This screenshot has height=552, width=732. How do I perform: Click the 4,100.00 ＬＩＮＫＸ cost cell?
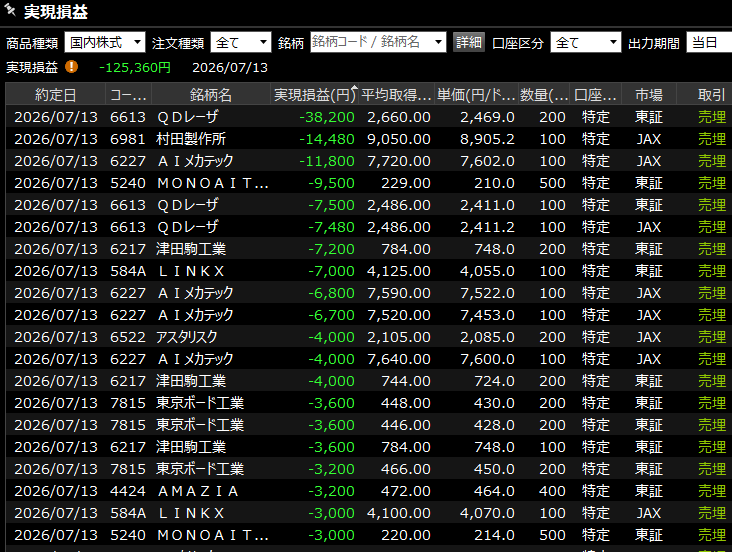point(399,513)
